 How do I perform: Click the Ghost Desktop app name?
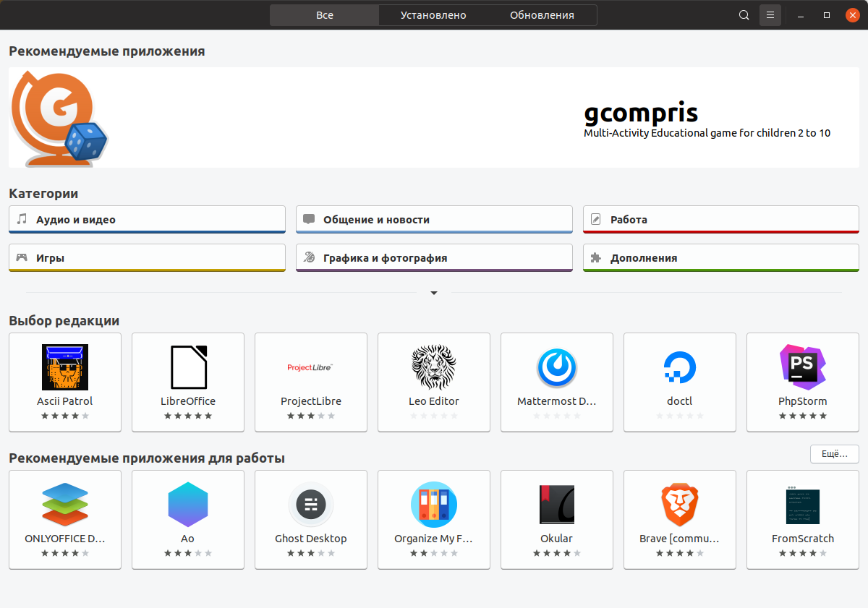pos(311,539)
